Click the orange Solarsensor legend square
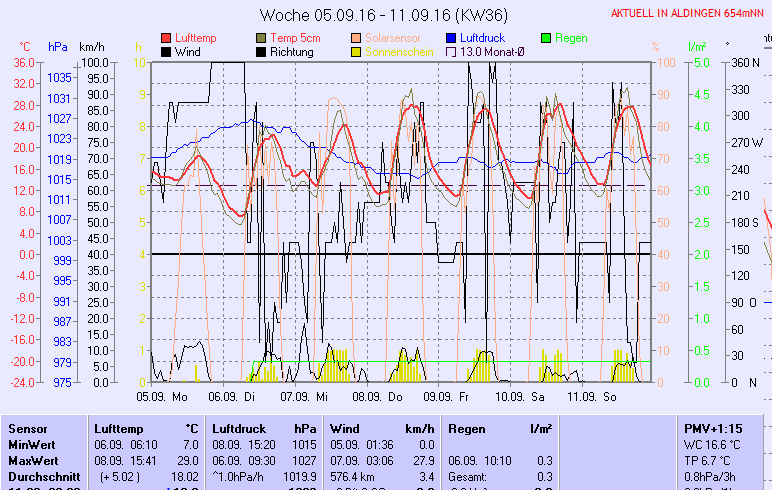This screenshot has width=772, height=490. click(357, 38)
